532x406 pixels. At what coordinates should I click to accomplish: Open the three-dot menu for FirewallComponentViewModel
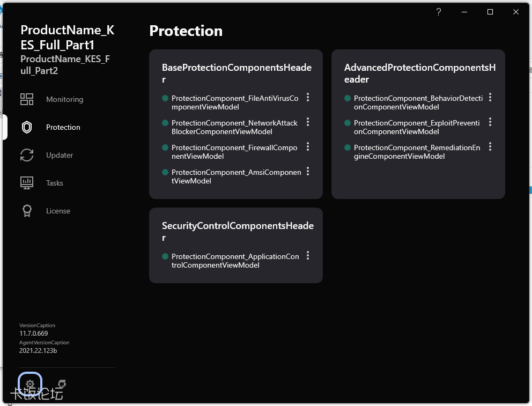(308, 147)
